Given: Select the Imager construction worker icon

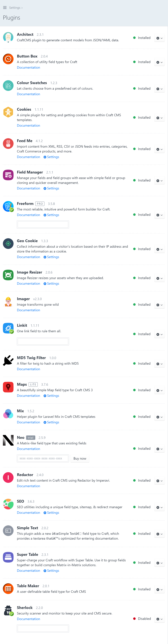Looking at the screenshot, I should click(x=8, y=301).
